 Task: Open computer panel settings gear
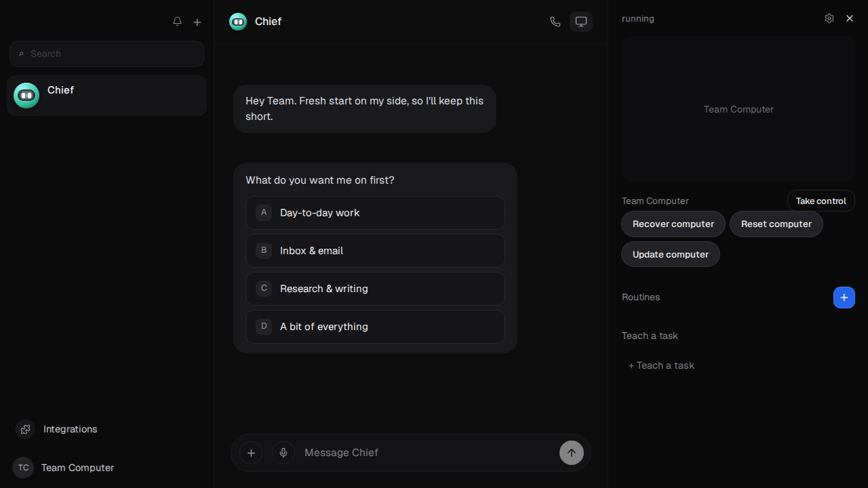pyautogui.click(x=829, y=18)
